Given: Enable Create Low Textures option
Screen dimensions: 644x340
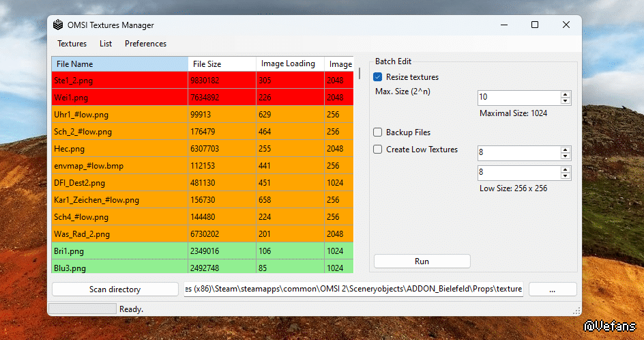Looking at the screenshot, I should tap(378, 150).
